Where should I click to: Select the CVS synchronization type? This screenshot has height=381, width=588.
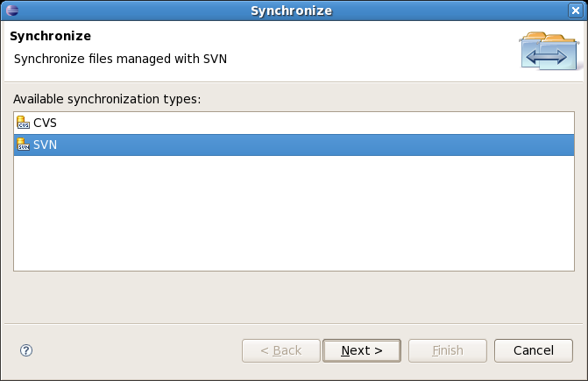[x=45, y=123]
